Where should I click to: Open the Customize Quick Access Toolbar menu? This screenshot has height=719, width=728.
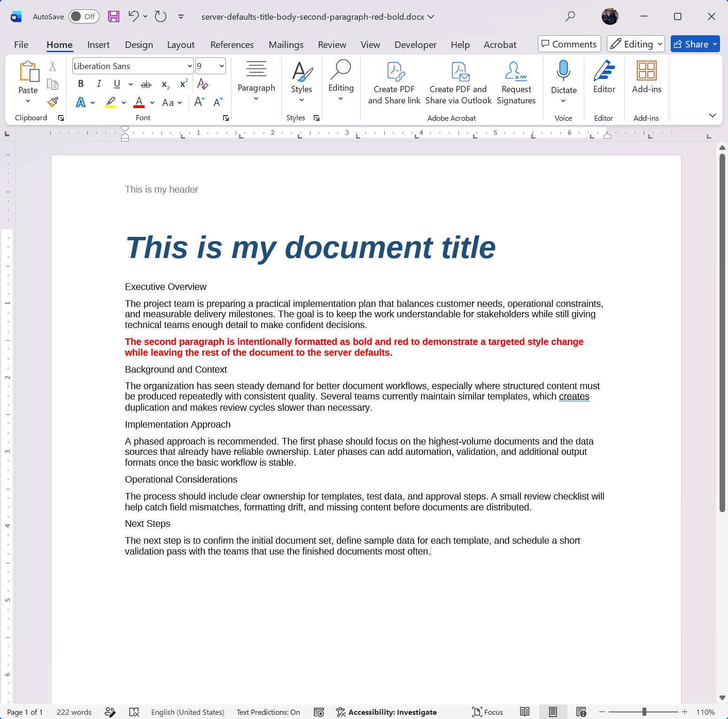click(181, 16)
